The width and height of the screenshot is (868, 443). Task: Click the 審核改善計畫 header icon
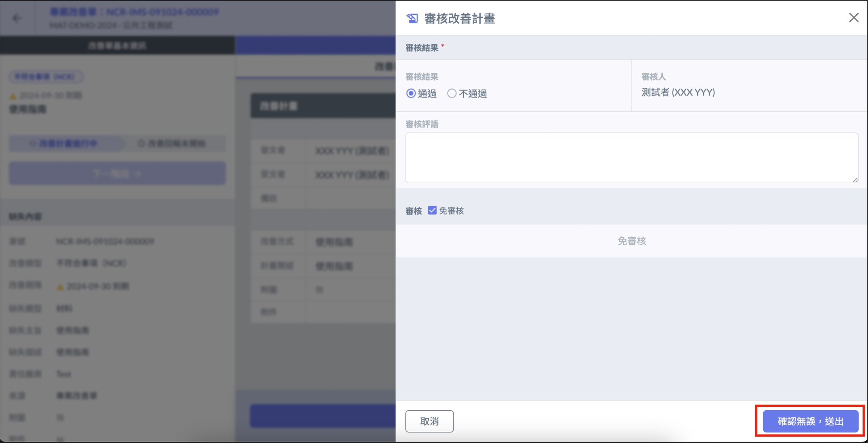point(412,18)
